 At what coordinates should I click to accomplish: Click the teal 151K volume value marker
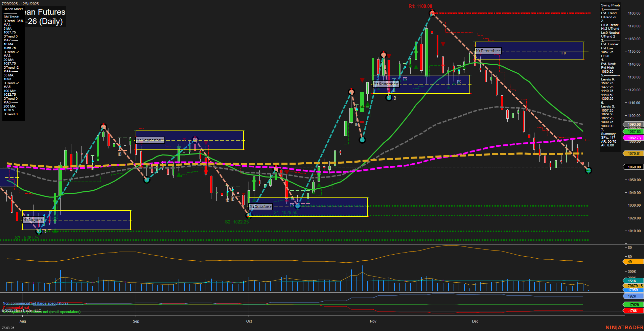tap(632, 281)
